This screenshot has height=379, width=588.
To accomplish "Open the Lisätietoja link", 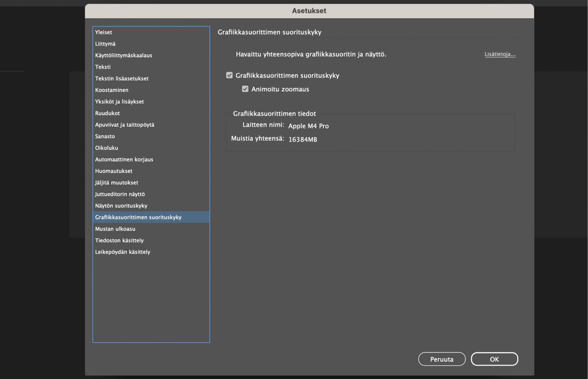I will tap(500, 54).
